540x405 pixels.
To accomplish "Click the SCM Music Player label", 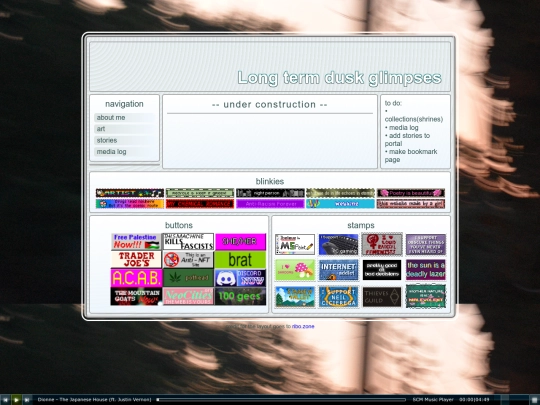I will tap(433, 399).
